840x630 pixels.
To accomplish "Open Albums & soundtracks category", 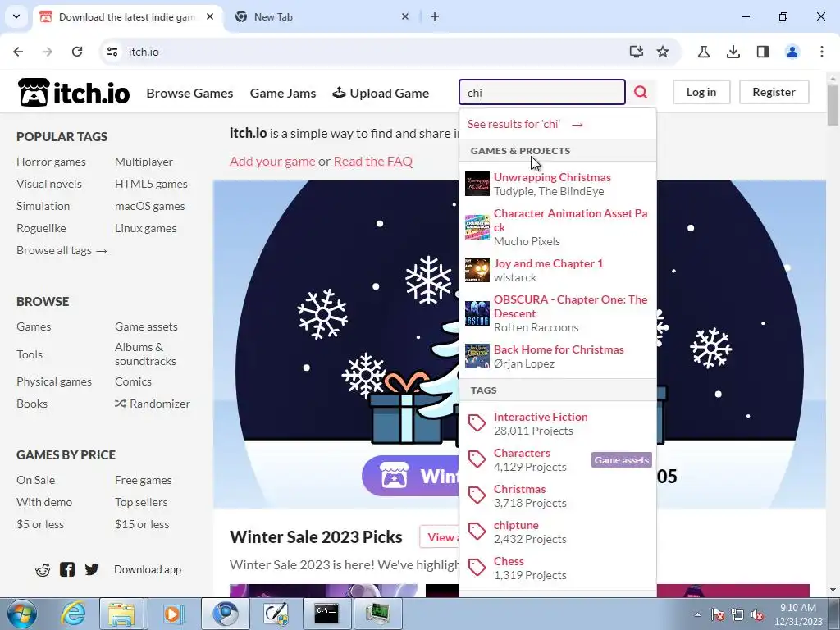I will (145, 354).
